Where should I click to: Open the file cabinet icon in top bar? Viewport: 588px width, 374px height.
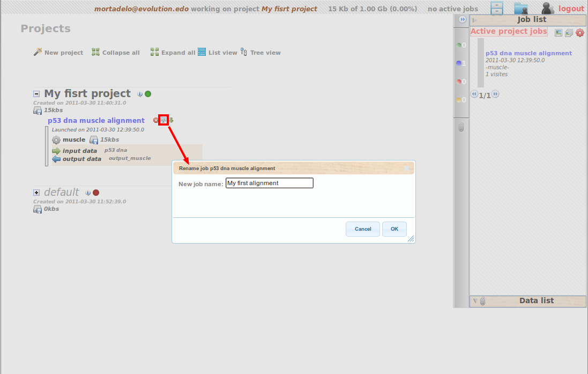pos(497,8)
